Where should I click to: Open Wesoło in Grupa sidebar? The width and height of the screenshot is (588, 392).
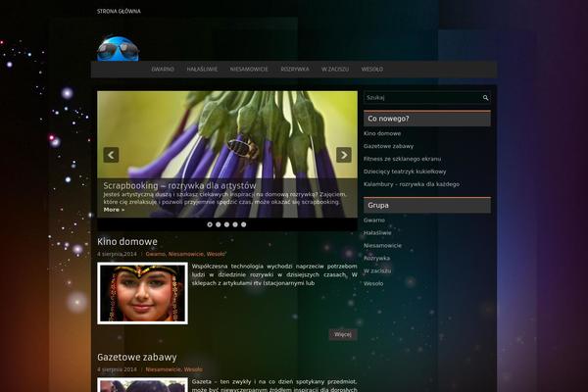pos(373,283)
